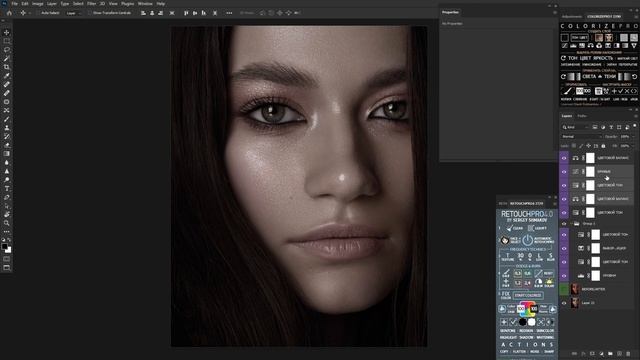Image resolution: width=640 pixels, height=360 pixels.
Task: Open the Auto-Select Layer dropdown
Action: click(x=73, y=13)
